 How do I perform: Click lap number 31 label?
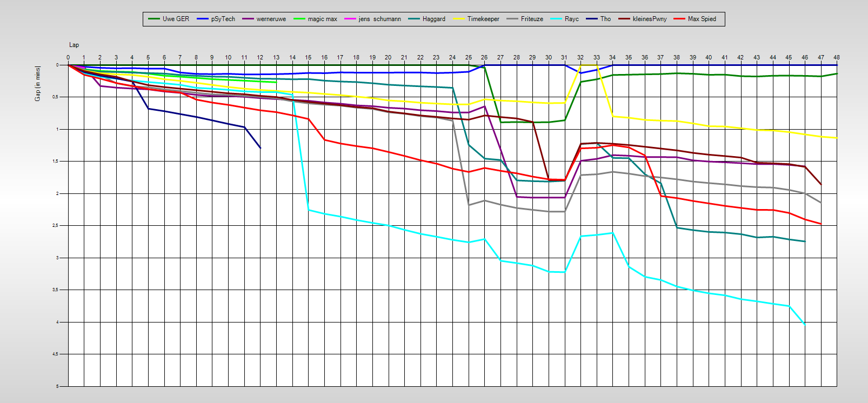(x=564, y=57)
